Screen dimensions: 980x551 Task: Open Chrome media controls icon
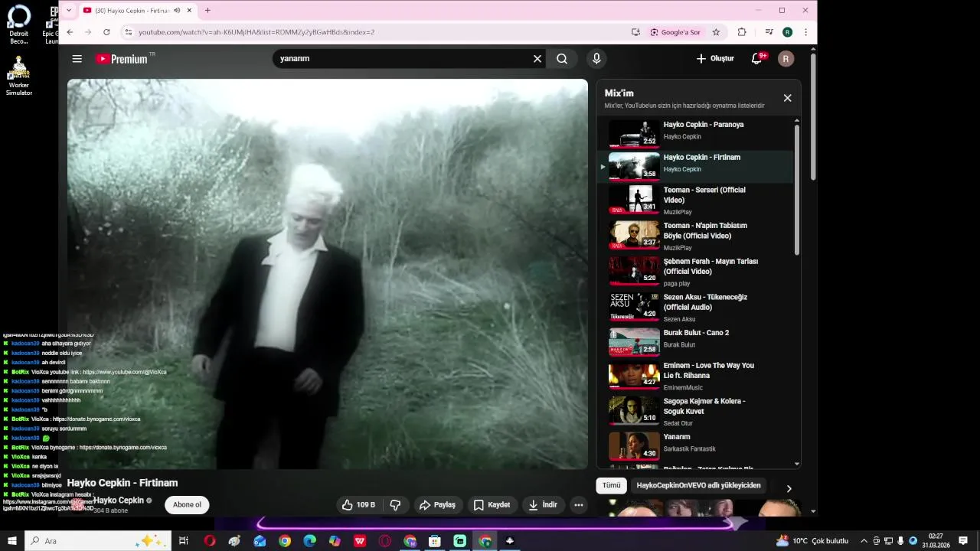click(769, 32)
